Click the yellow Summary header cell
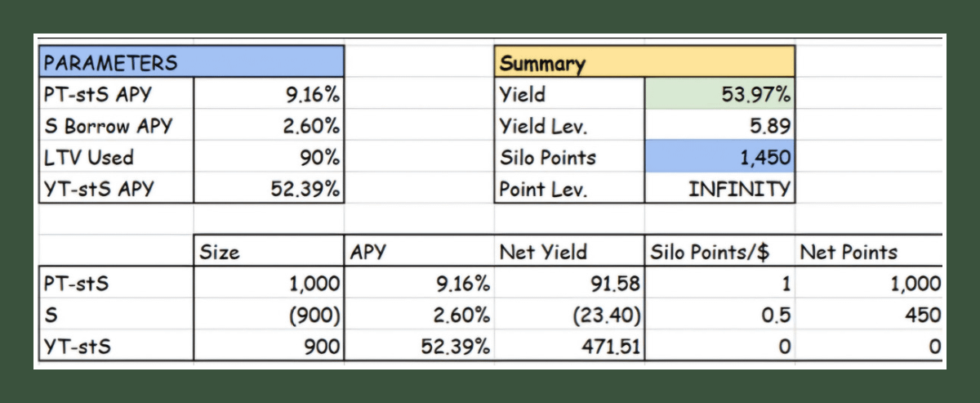The image size is (980, 403). 644,62
